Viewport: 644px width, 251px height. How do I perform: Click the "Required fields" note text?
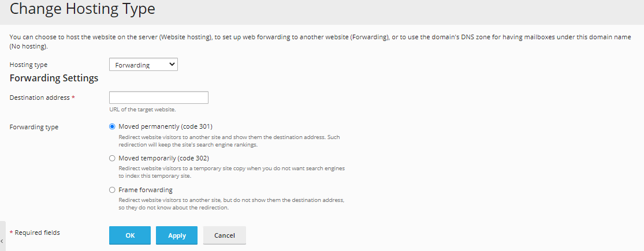click(x=38, y=233)
